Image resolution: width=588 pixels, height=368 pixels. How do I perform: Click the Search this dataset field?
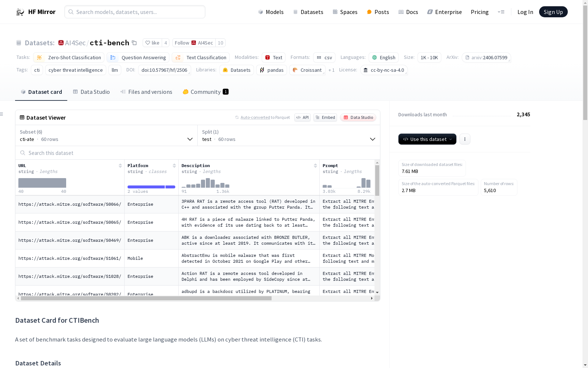tap(198, 153)
